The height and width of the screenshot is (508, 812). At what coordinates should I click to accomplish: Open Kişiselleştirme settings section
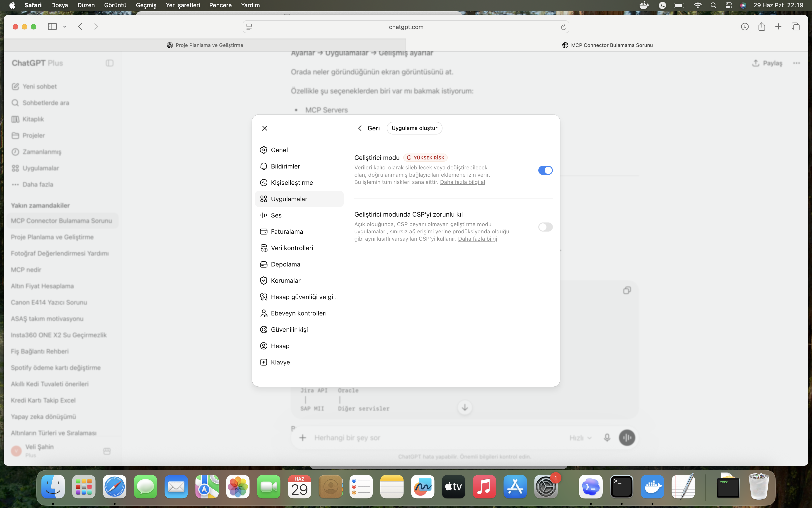click(x=299, y=182)
